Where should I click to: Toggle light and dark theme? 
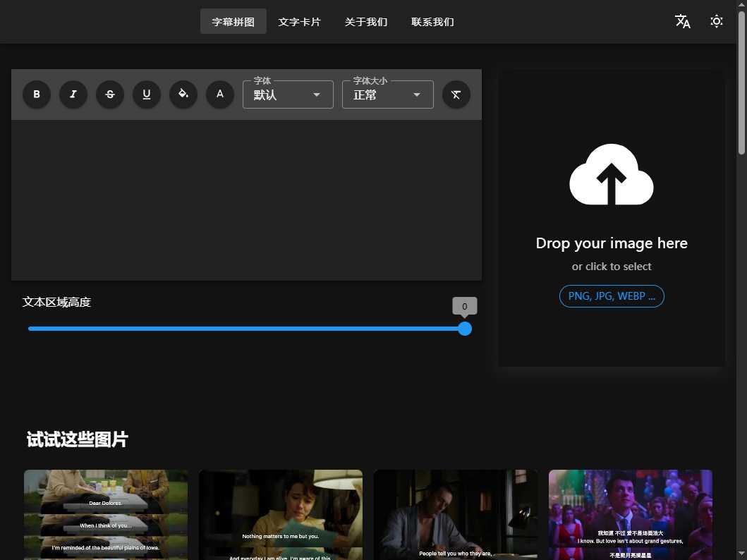(717, 21)
